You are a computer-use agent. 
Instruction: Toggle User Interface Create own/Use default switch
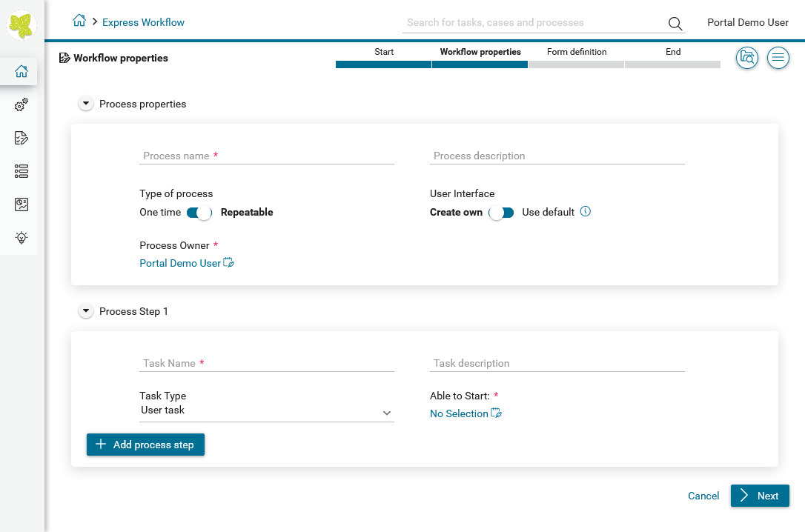pyautogui.click(x=501, y=213)
